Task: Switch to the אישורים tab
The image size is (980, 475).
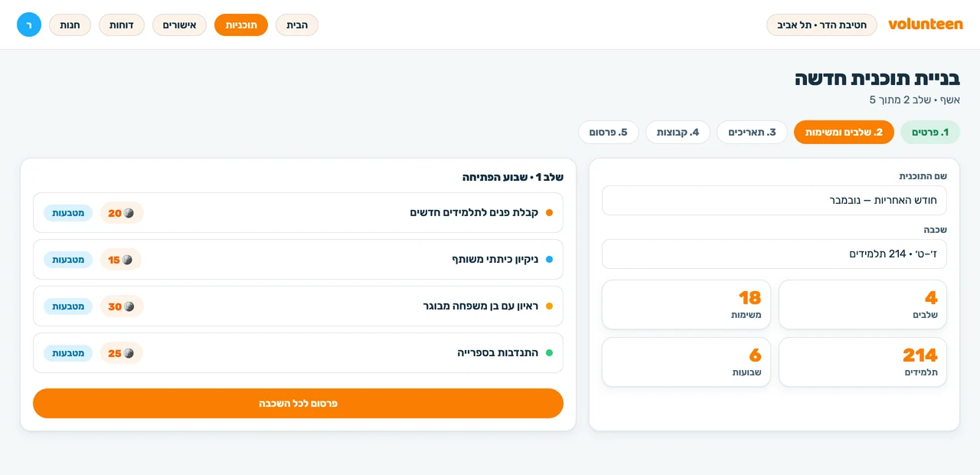Action: point(179,25)
